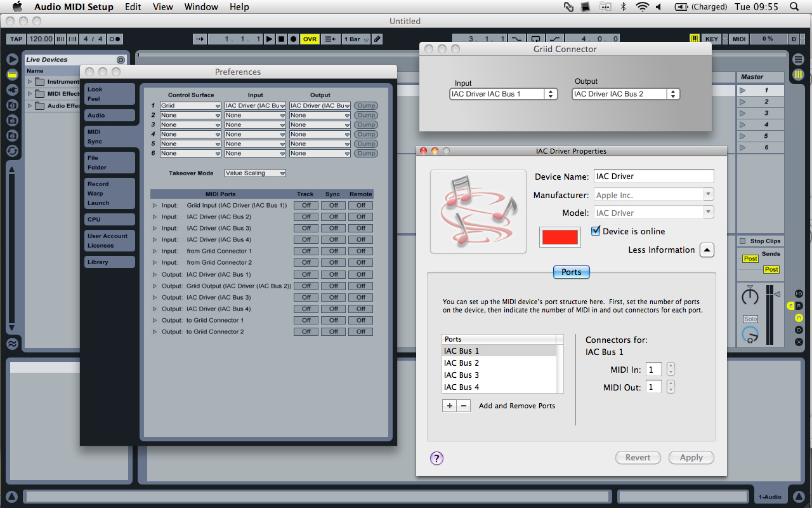Click the purple help question icon
Viewport: 812px width, 508px height.
(436, 458)
